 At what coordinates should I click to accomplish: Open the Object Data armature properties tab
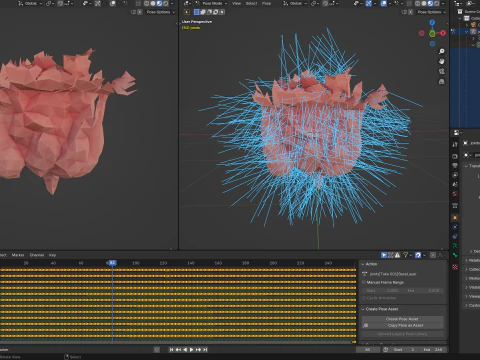pyautogui.click(x=455, y=246)
